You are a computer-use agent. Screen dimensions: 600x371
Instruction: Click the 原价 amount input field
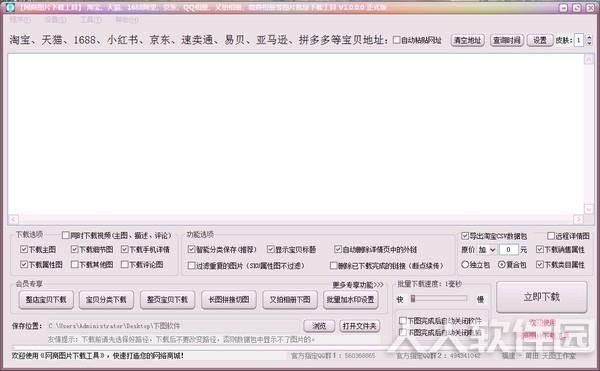coord(509,250)
